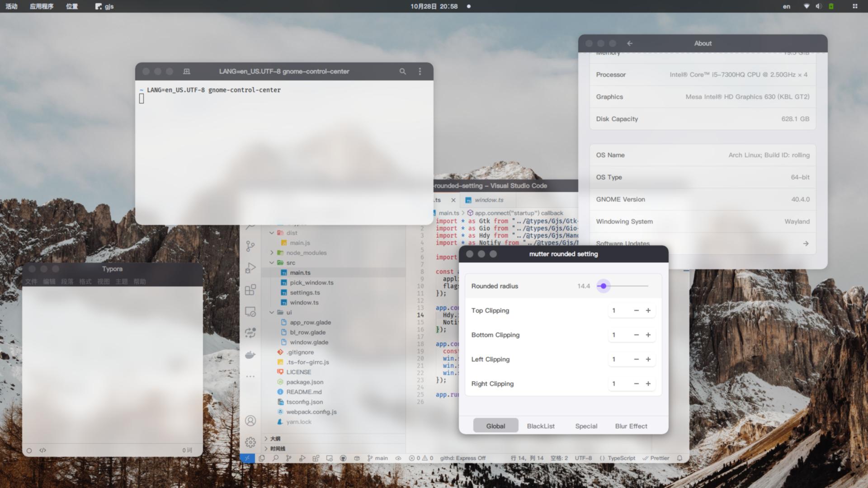Open the terminal three-dot menu
The width and height of the screenshot is (868, 488).
tap(420, 71)
